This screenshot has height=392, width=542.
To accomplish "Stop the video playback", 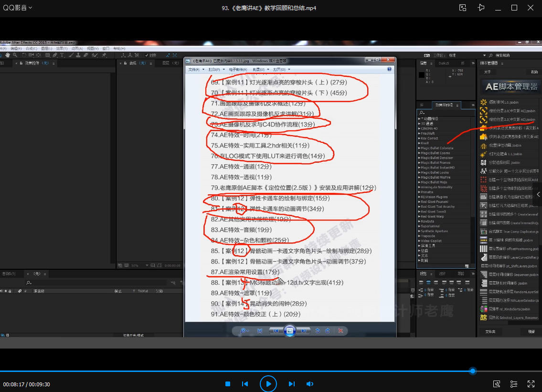I will 228,384.
